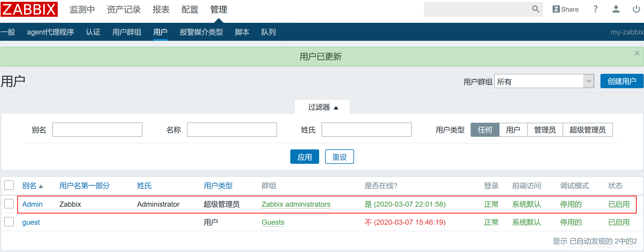The height and width of the screenshot is (252, 644).
Task: Click the my-zabbix server name
Action: (627, 32)
